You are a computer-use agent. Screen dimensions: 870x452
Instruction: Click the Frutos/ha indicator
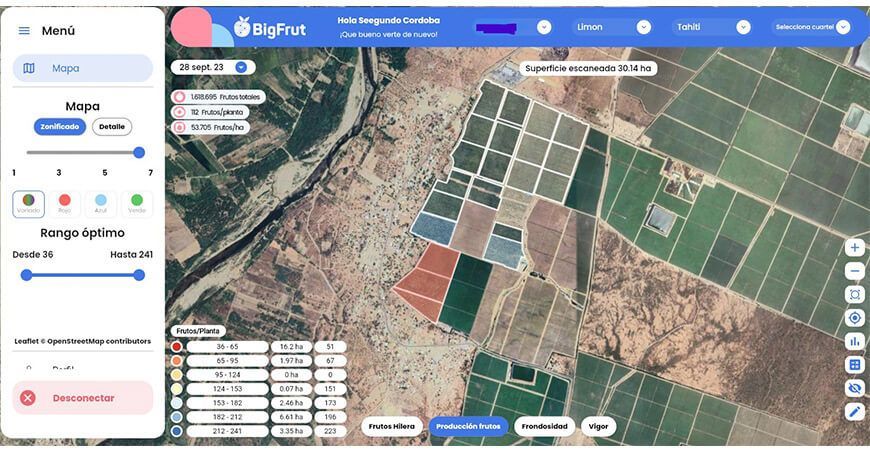[210, 127]
